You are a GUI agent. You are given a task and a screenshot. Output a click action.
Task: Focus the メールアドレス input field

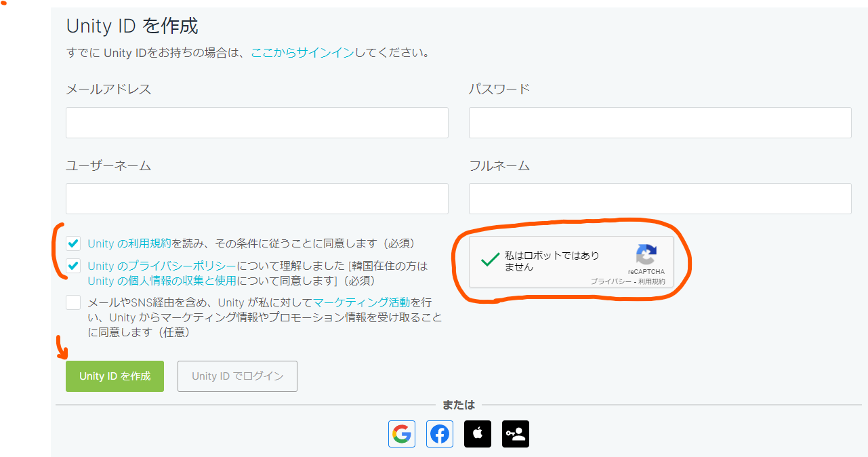[257, 123]
